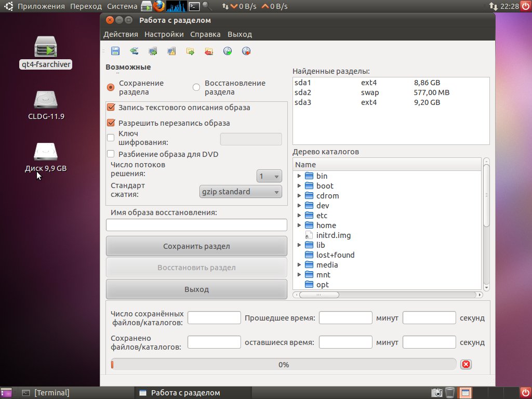Click the folder with red arrow icon
This screenshot has height=399, width=532.
209,51
